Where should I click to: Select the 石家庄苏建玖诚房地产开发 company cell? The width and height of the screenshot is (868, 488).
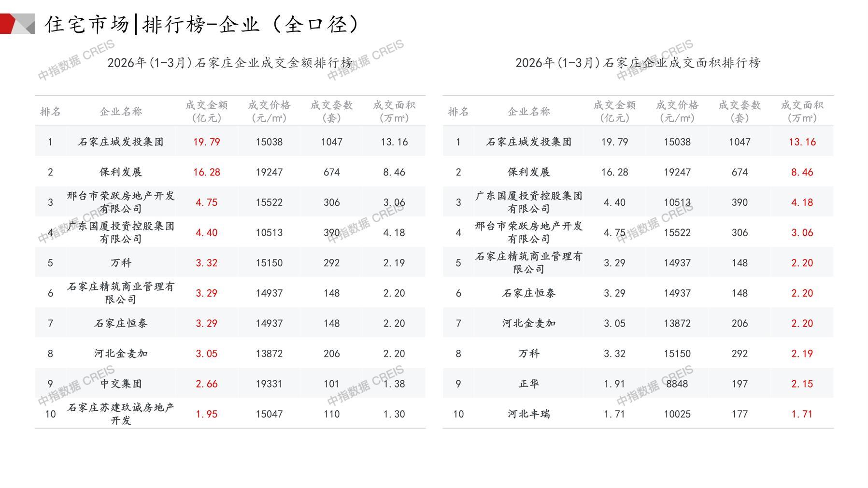point(121,414)
